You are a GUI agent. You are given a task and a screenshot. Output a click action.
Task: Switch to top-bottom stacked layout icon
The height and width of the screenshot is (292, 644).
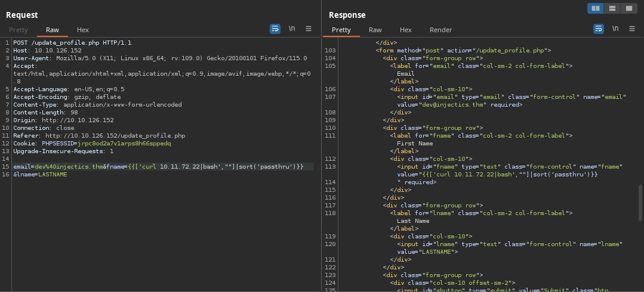coord(612,8)
